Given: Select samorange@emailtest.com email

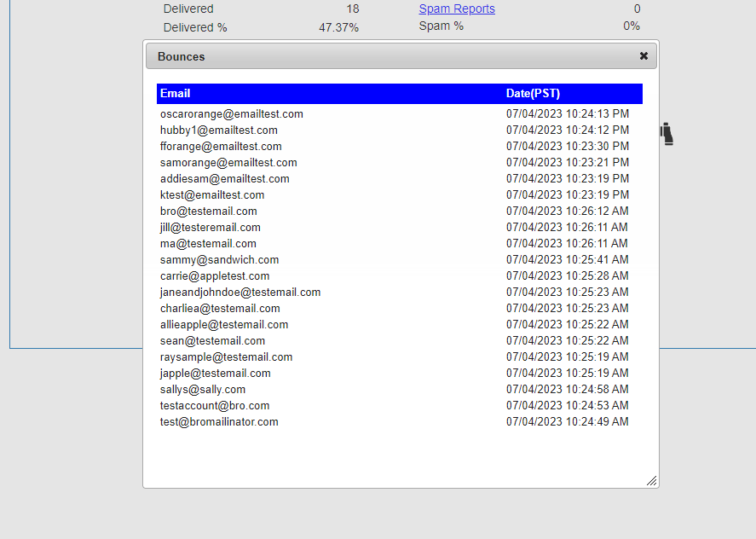Looking at the screenshot, I should coord(228,163).
